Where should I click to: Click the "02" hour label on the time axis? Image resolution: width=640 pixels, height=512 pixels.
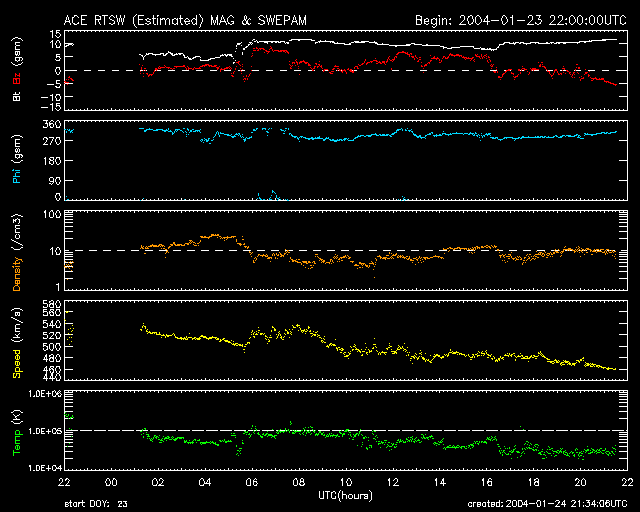click(158, 483)
